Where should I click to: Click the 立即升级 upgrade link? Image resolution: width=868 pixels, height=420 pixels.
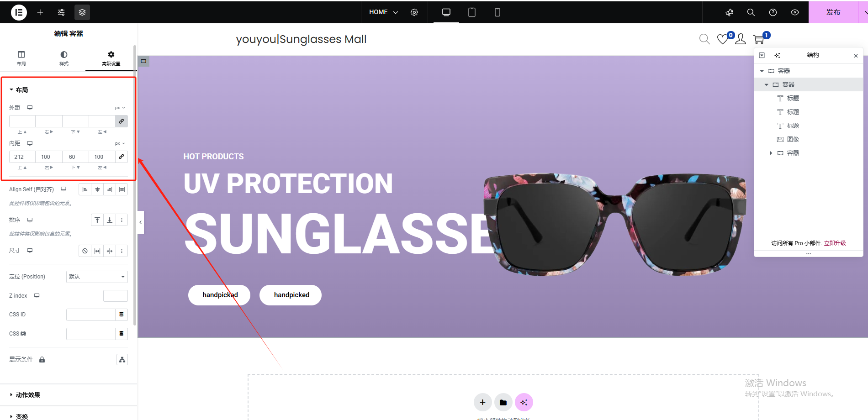(835, 243)
